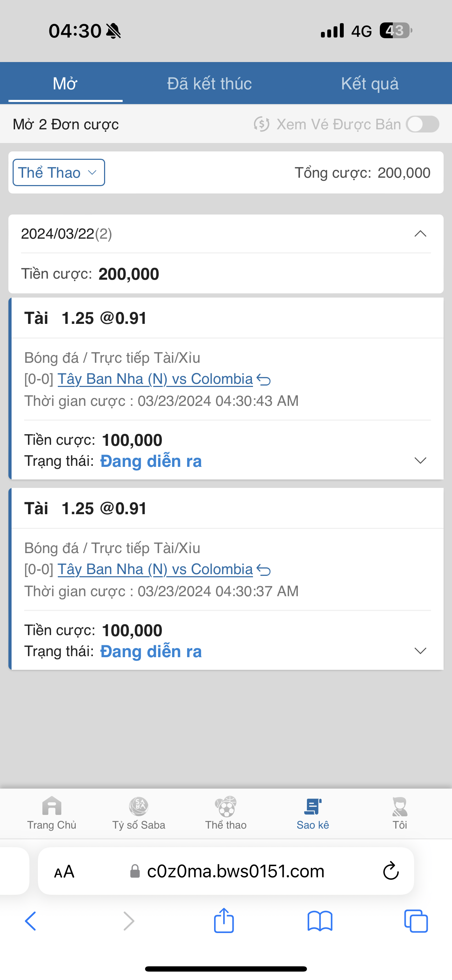
Task: Tap the Safari share icon
Action: pyautogui.click(x=224, y=921)
